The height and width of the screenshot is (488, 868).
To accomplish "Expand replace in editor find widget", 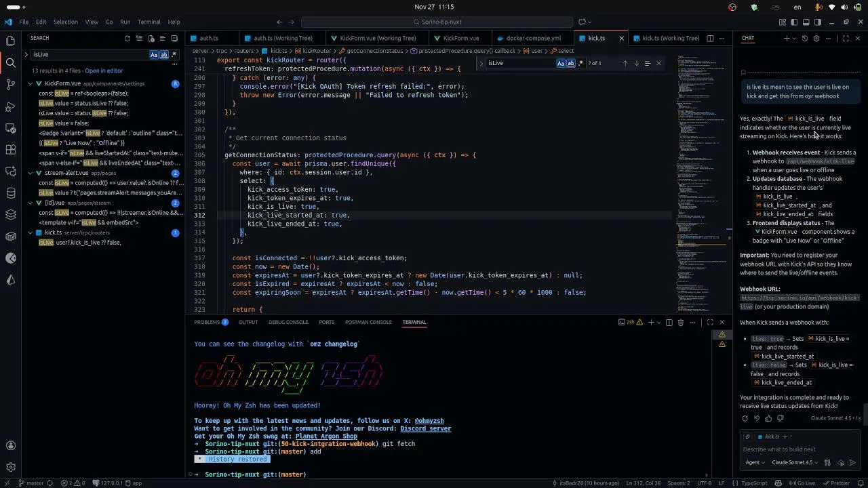I will point(481,63).
